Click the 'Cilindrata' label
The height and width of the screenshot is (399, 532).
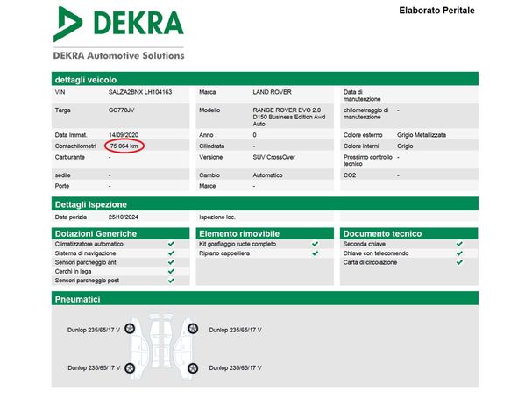[x=212, y=146]
